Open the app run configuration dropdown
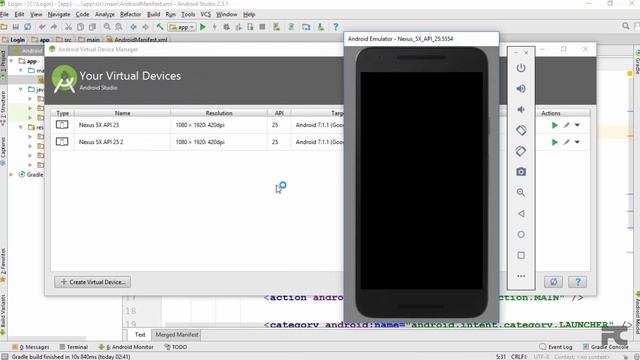The image size is (640, 360). pos(182,27)
